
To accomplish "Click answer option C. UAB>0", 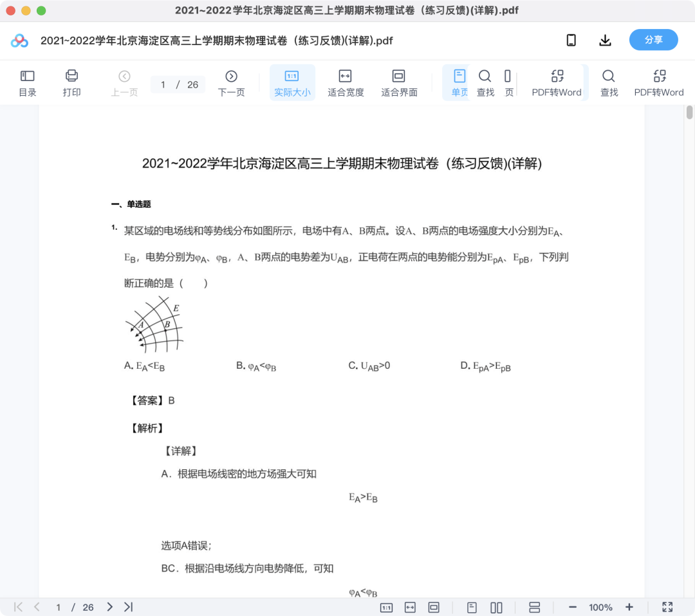I will (369, 366).
